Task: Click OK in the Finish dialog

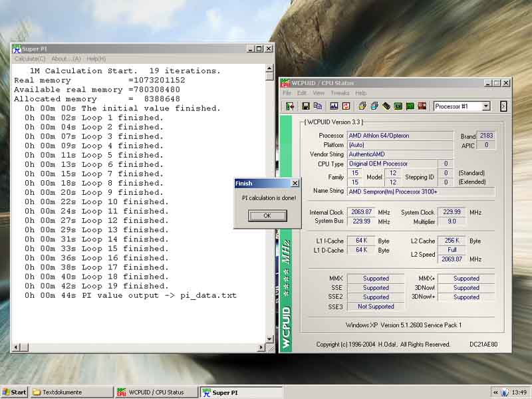Action: point(267,215)
